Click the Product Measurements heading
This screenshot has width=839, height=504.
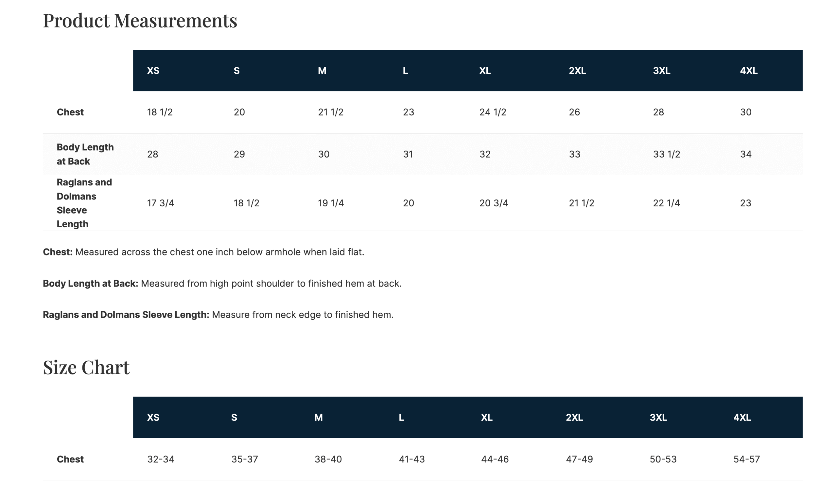[140, 20]
